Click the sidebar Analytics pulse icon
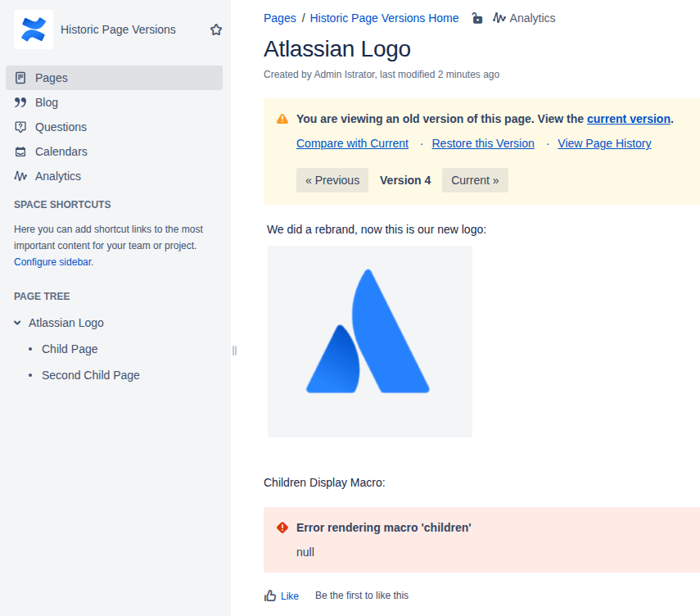 point(20,176)
